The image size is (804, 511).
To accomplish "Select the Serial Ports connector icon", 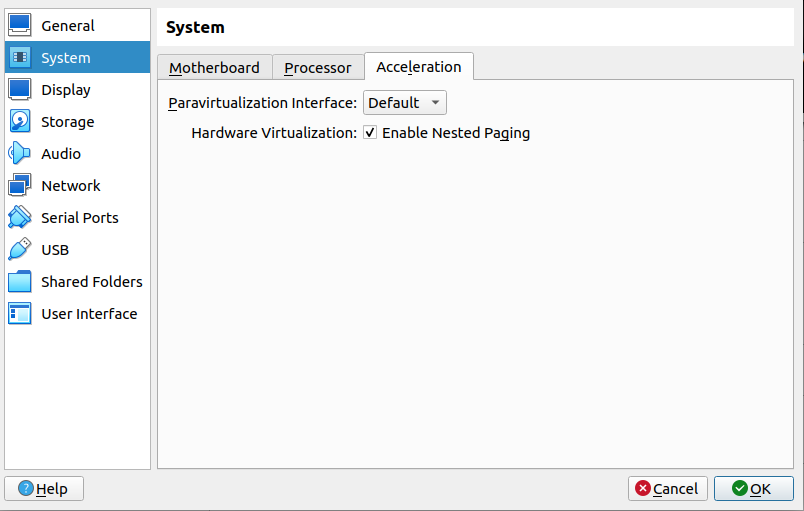I will coord(20,218).
